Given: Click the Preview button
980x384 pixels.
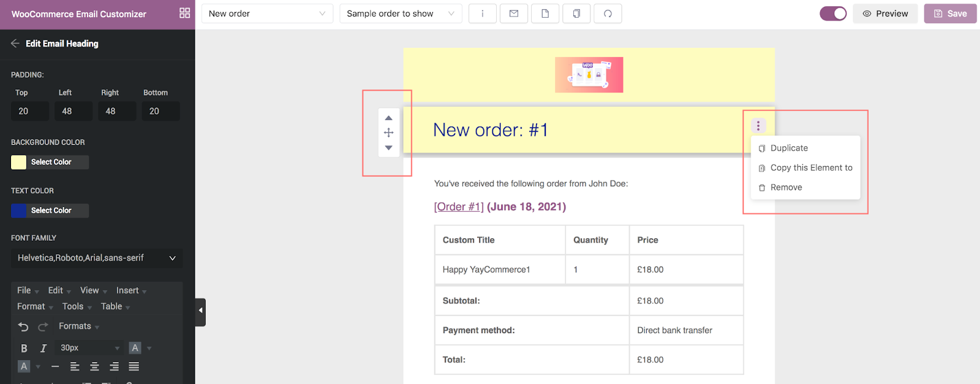Looking at the screenshot, I should 885,13.
